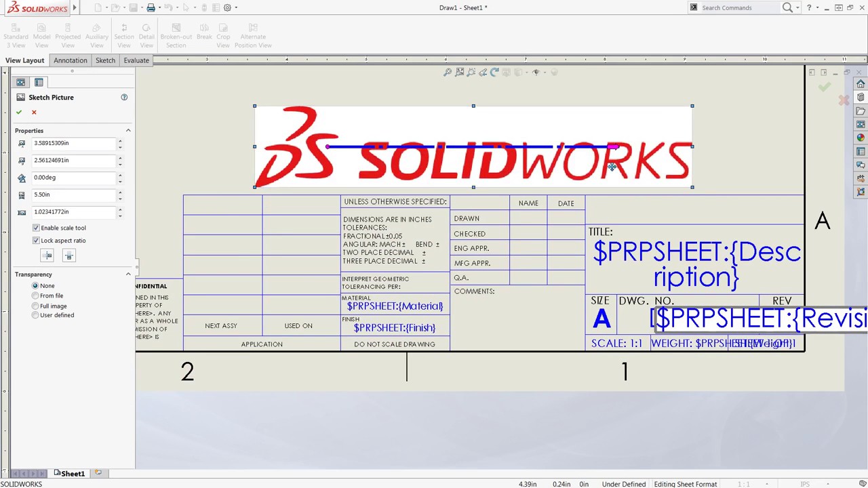Click the Options gear icon
This screenshot has height=488, width=868.
pos(227,7)
